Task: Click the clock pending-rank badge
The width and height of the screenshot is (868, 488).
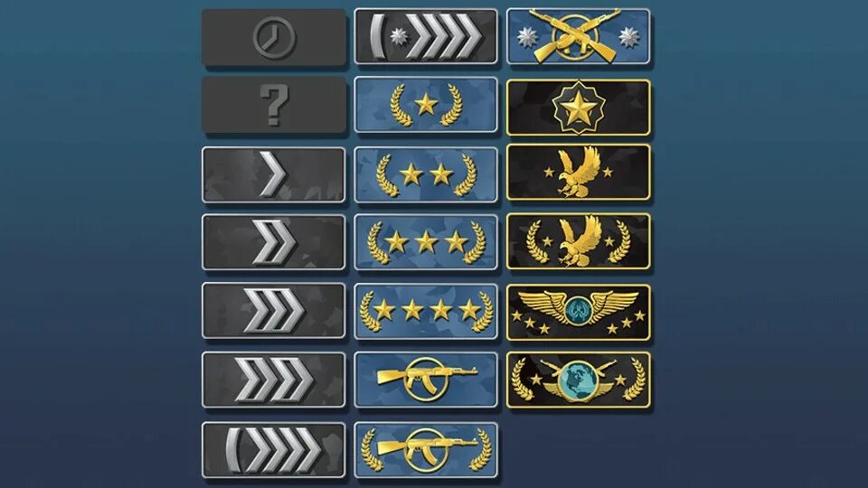Action: click(273, 37)
